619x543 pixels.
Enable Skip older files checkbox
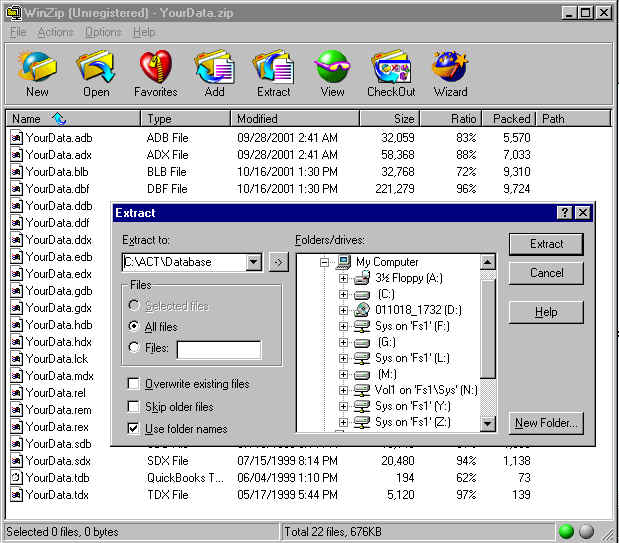click(133, 406)
